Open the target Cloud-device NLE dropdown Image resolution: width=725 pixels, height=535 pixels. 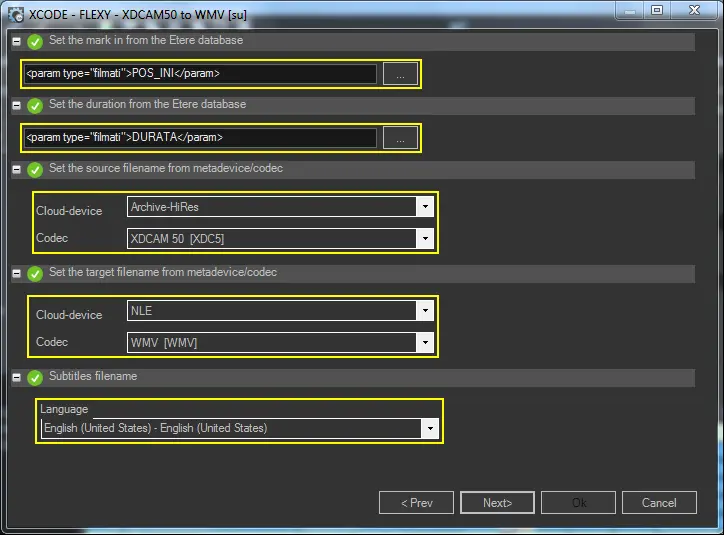(425, 311)
